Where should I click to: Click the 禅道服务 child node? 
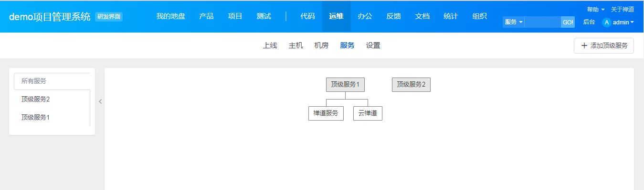click(x=326, y=113)
